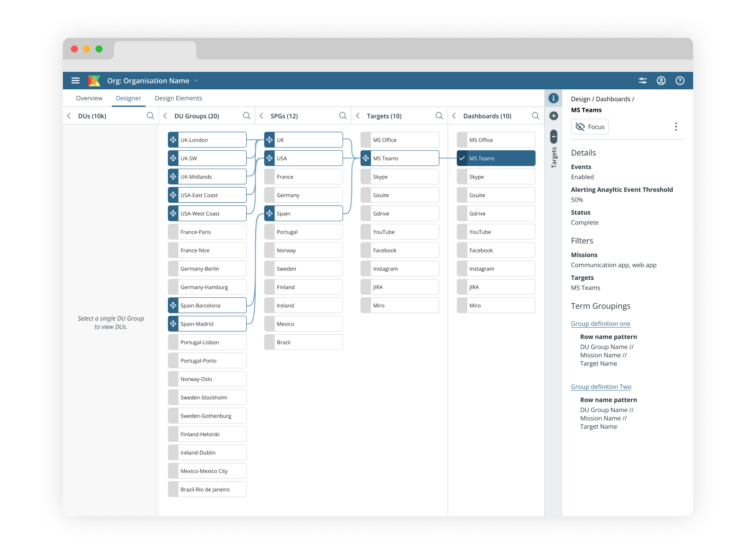Toggle Focus visibility for MS Teams

(590, 127)
